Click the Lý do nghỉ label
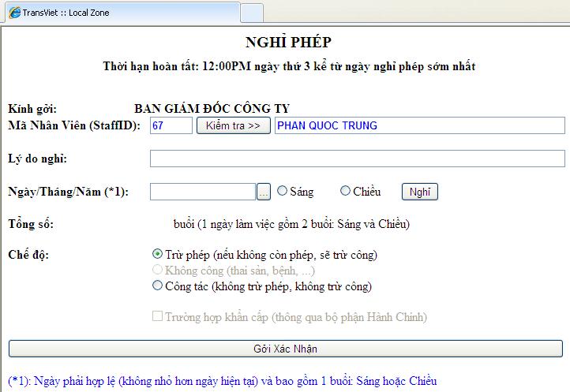570x392 pixels. click(x=37, y=159)
